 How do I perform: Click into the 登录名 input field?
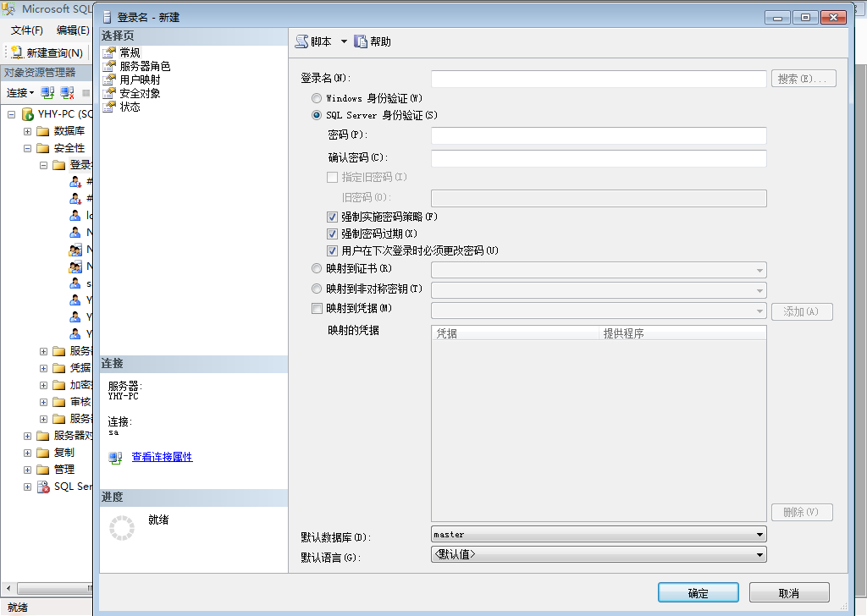[x=599, y=79]
